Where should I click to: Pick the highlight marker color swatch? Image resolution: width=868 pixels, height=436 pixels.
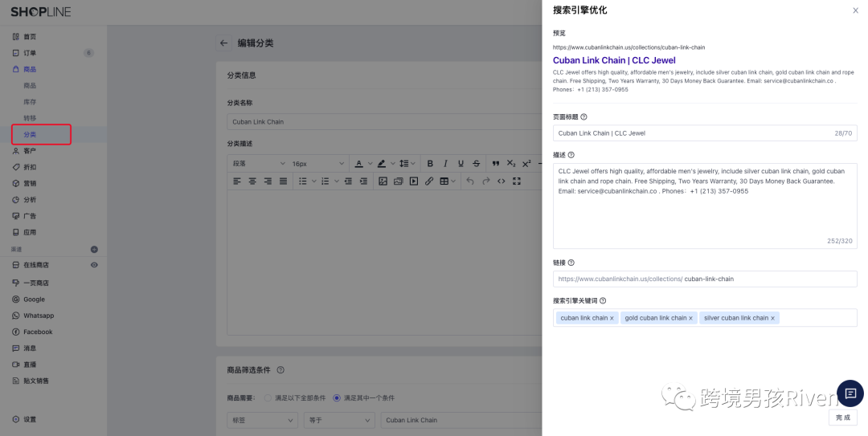[x=382, y=164]
